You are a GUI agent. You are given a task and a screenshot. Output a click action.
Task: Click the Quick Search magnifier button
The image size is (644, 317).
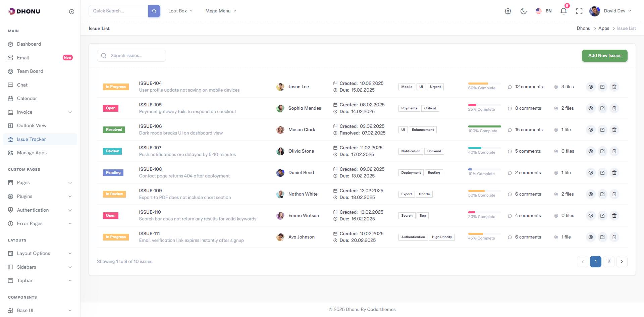[x=154, y=11]
